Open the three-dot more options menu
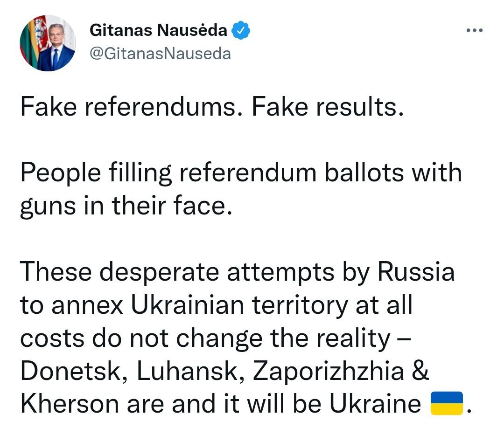 point(475,31)
